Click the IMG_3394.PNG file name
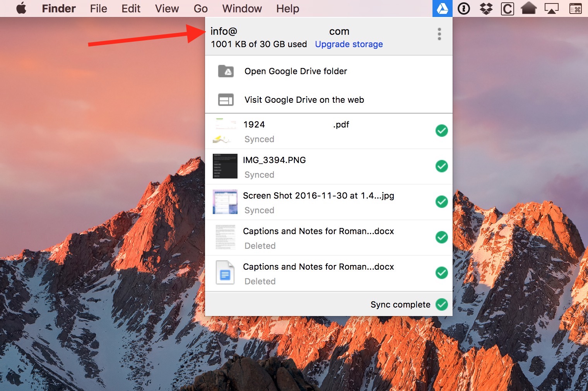Image resolution: width=588 pixels, height=391 pixels. pos(274,160)
